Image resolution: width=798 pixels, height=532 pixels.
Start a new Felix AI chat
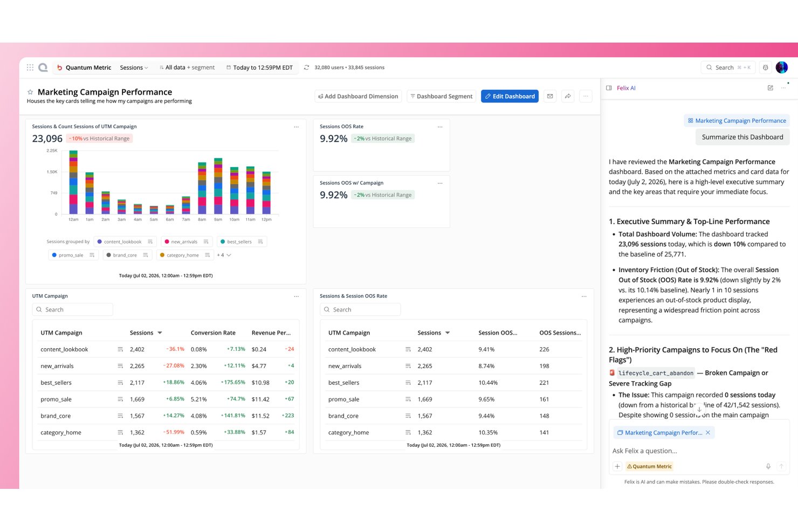(x=770, y=88)
